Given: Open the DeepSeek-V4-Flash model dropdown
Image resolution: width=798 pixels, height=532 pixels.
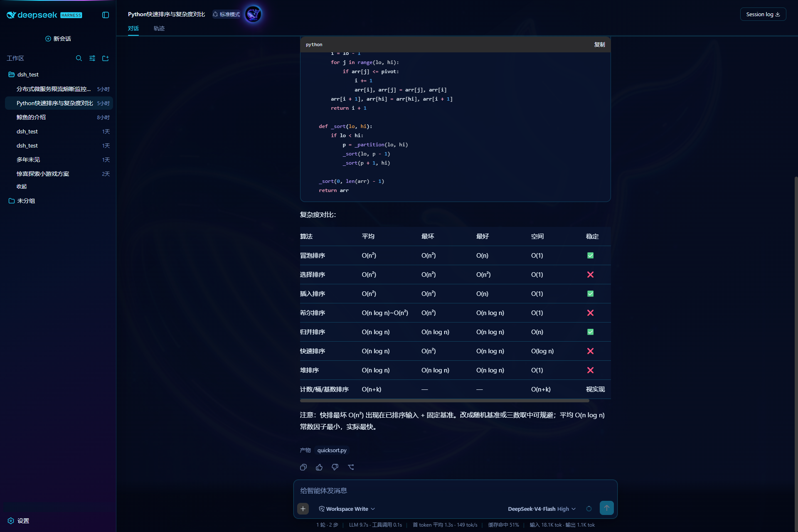Looking at the screenshot, I should (542, 509).
